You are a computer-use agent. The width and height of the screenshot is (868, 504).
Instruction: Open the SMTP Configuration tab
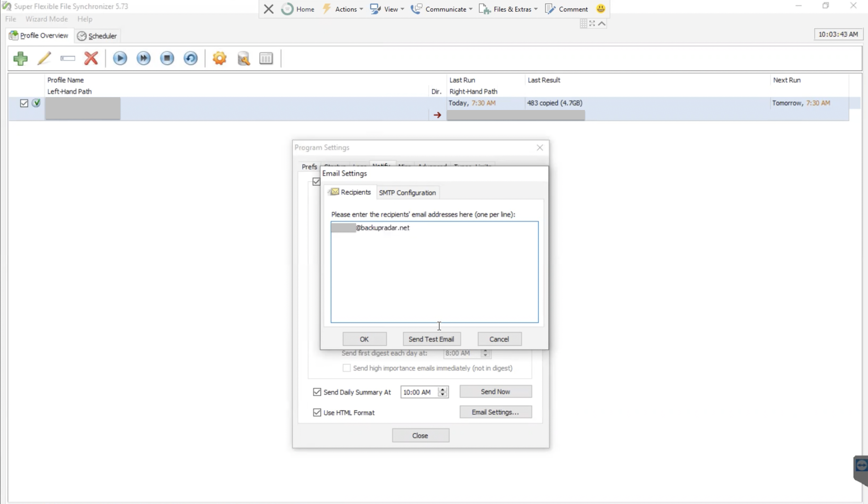pos(407,193)
